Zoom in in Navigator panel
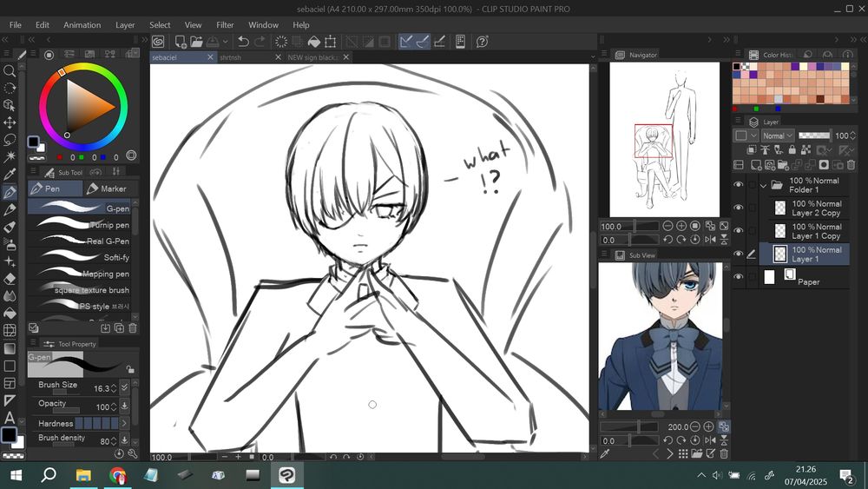 click(x=681, y=226)
